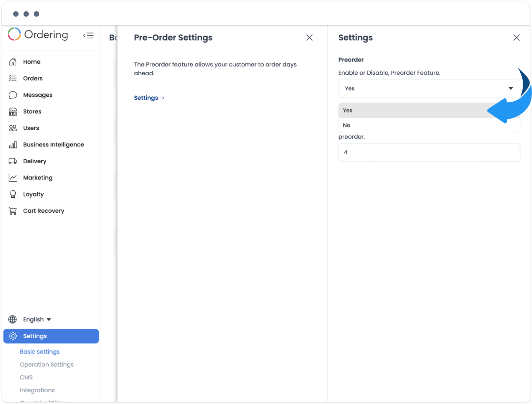Open Operation Settings submenu
The height and width of the screenshot is (404, 532).
click(47, 365)
